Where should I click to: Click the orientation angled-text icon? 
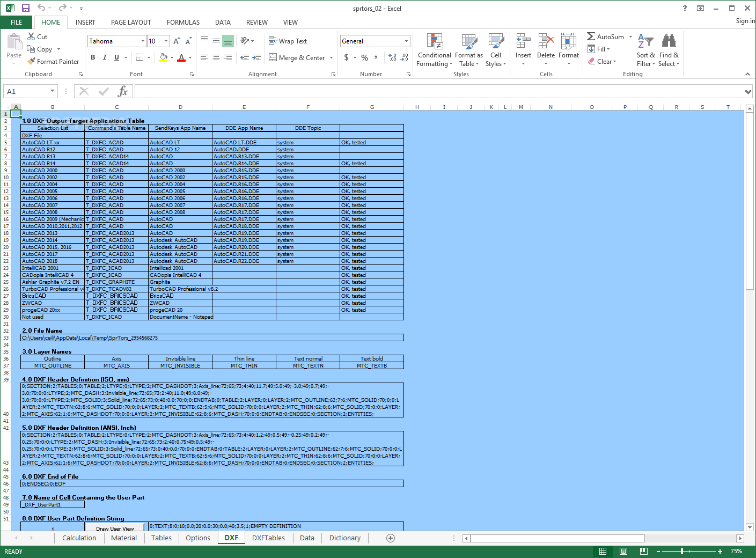point(245,41)
